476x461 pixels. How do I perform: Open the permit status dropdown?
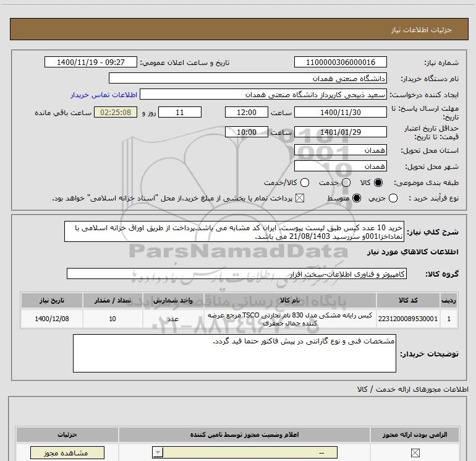tap(245, 452)
